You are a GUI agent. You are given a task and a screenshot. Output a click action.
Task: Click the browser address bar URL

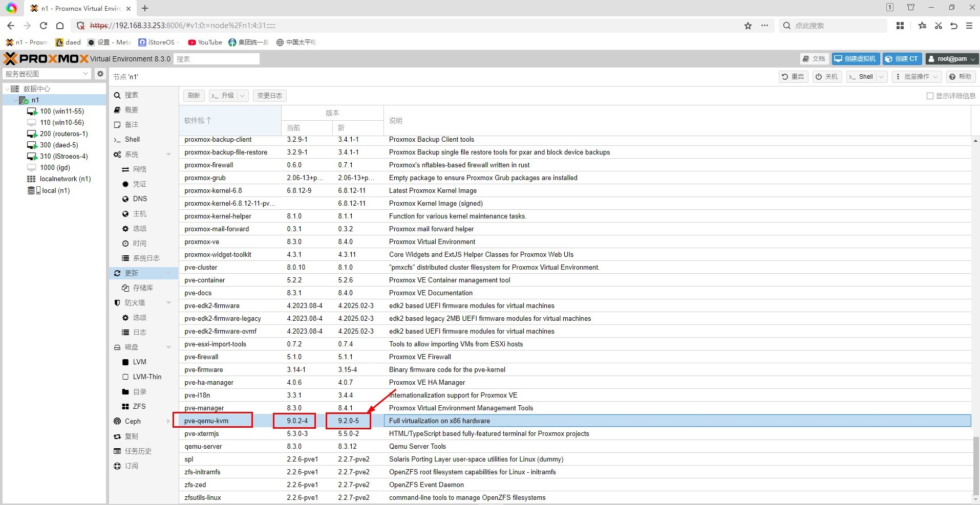click(183, 26)
